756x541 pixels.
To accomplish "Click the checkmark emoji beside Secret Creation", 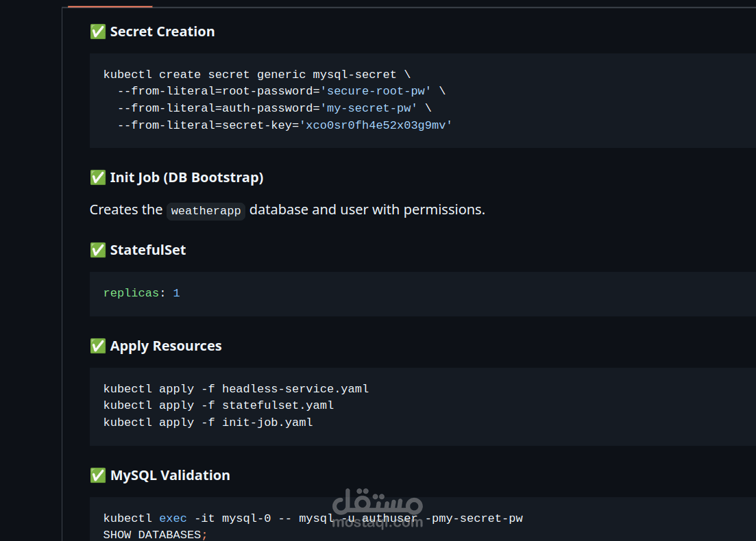I will click(x=97, y=32).
